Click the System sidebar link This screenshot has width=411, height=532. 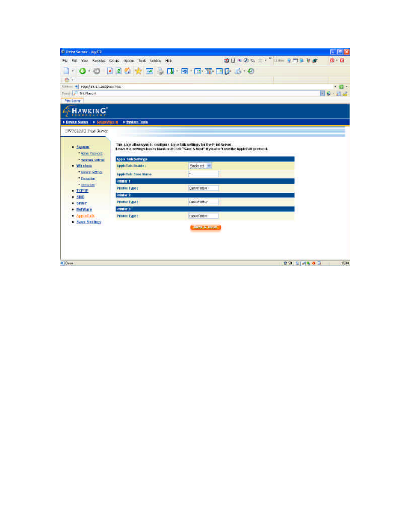coord(83,147)
